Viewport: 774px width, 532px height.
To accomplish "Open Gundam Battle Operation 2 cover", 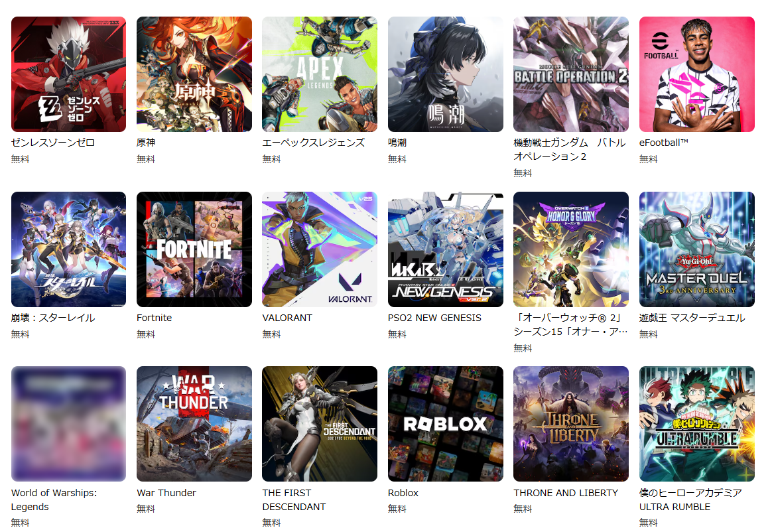I will [x=571, y=74].
